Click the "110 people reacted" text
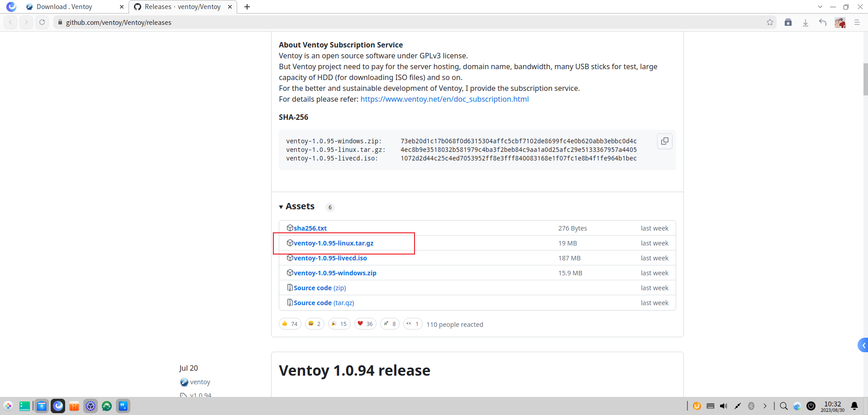 455,325
